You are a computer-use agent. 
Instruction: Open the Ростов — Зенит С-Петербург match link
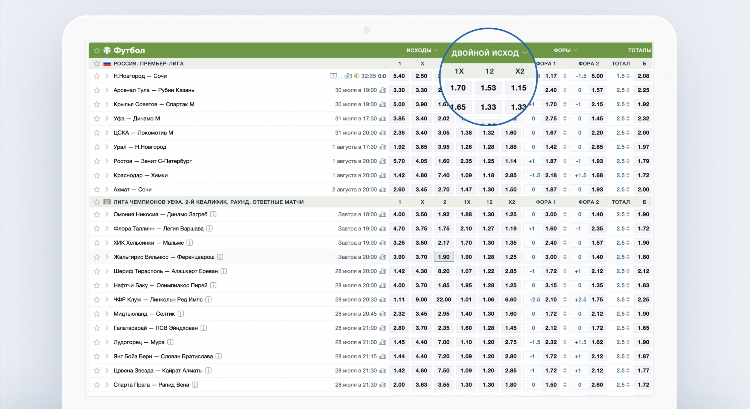point(153,161)
